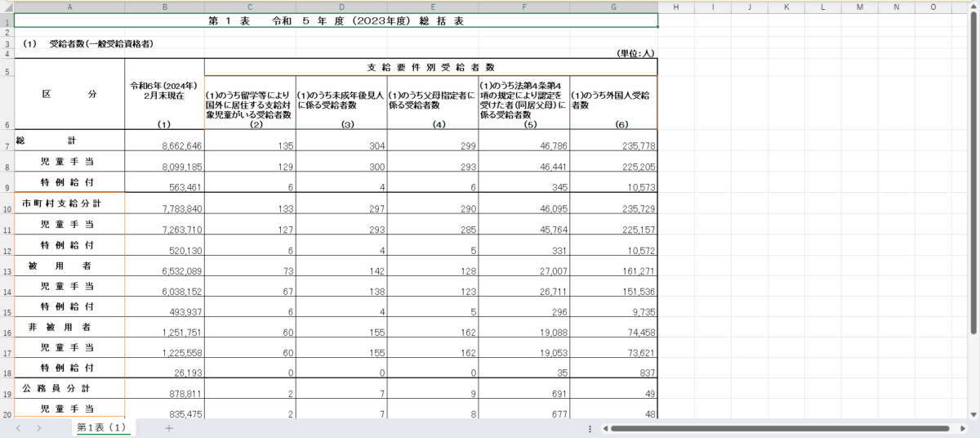Add a new sheet with plus icon

pos(169,428)
